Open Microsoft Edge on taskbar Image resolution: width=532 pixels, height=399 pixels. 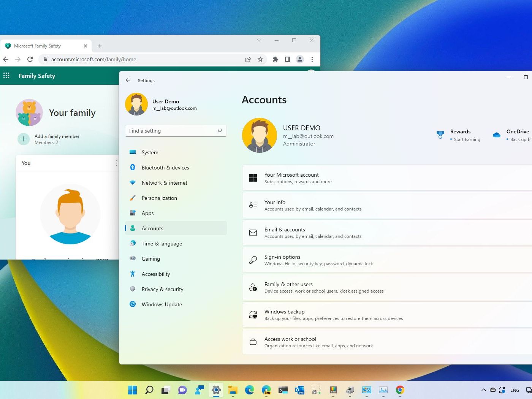pos(249,390)
